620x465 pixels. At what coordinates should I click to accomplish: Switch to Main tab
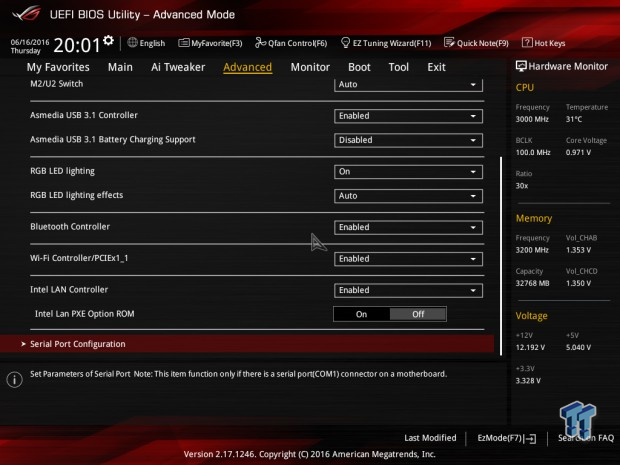click(x=120, y=67)
